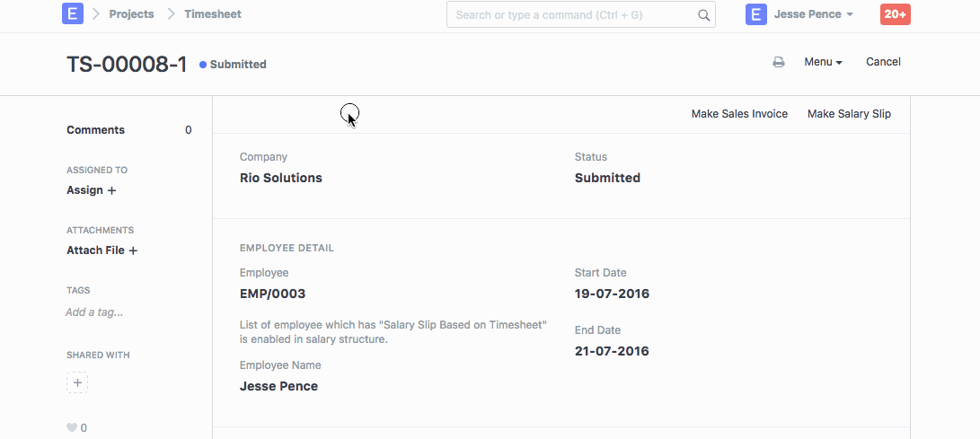
Task: Click the Add a tag field
Action: click(x=94, y=312)
